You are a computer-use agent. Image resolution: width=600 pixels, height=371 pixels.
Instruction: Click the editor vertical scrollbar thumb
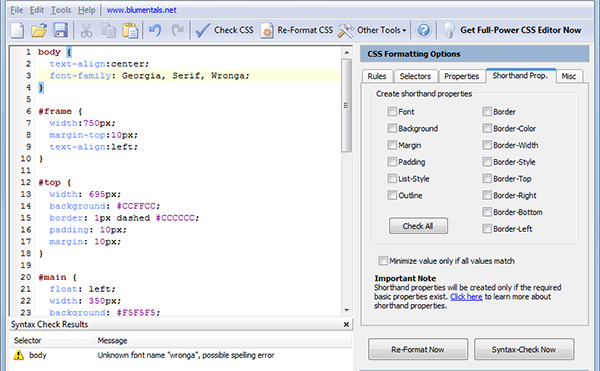point(347,106)
